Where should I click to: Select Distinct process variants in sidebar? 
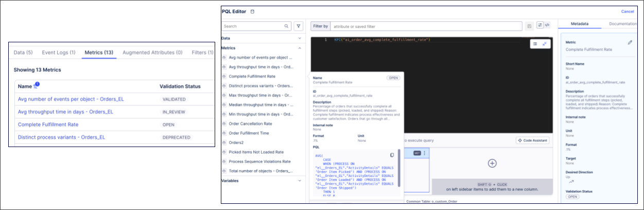[x=260, y=86]
